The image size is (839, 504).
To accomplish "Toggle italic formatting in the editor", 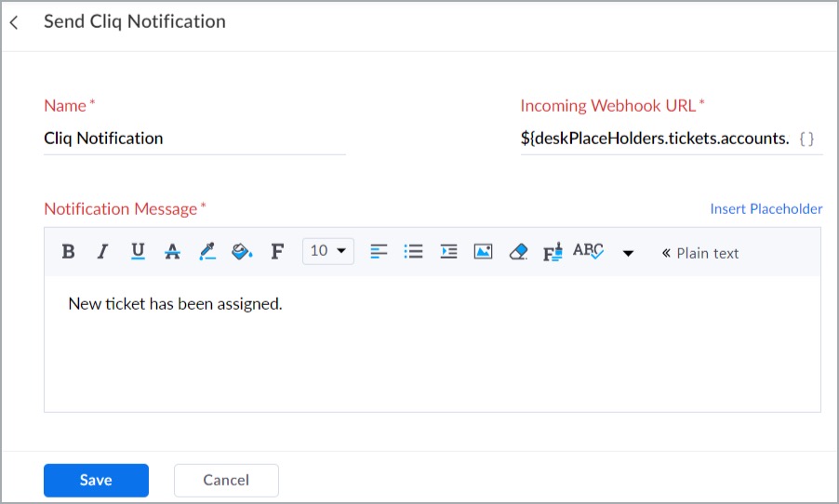I will coord(102,251).
